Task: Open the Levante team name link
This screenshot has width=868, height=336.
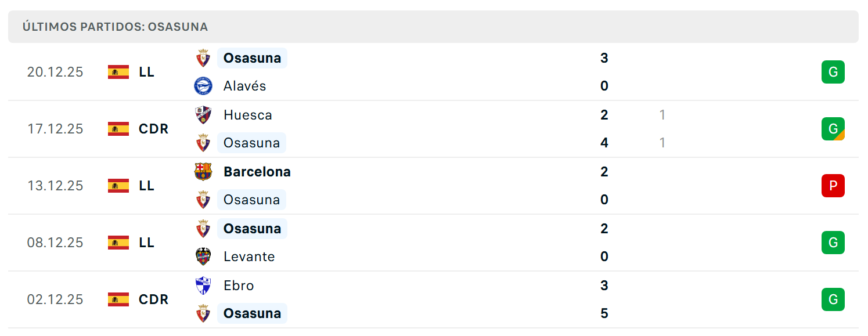Action: [249, 256]
